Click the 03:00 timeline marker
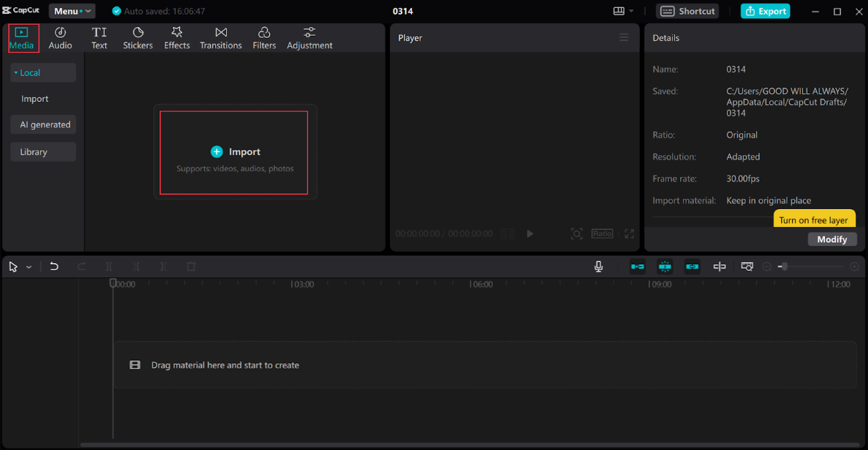 click(x=302, y=284)
